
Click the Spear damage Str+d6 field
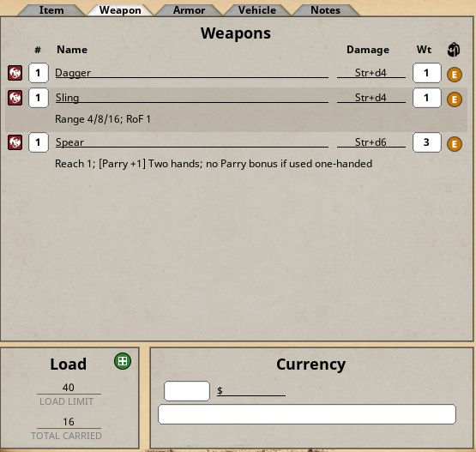pyautogui.click(x=371, y=142)
